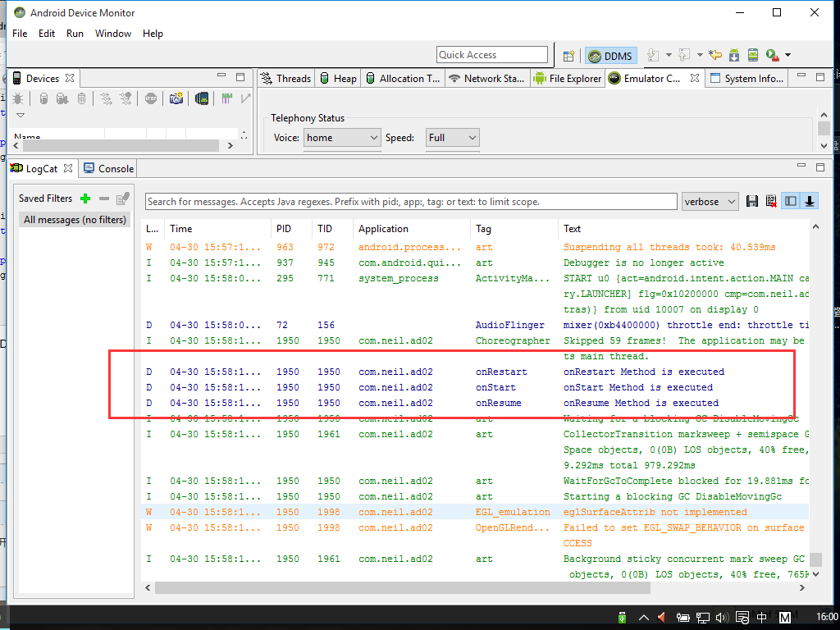Open the Run menu
The height and width of the screenshot is (630, 840).
pyautogui.click(x=75, y=33)
